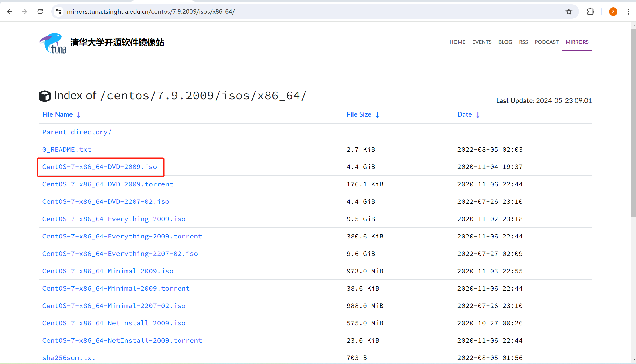636x364 pixels.
Task: Open the sha256sum.txt file
Action: pos(69,357)
